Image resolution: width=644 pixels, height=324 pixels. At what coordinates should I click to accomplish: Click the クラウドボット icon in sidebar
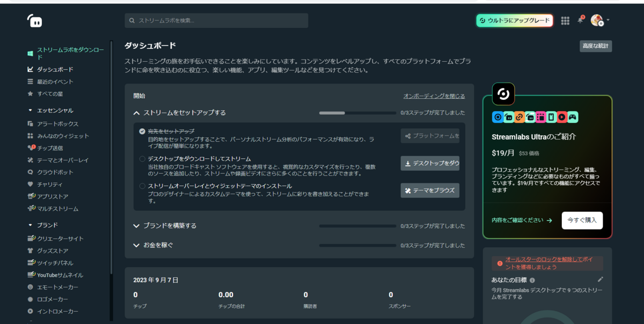click(x=31, y=172)
